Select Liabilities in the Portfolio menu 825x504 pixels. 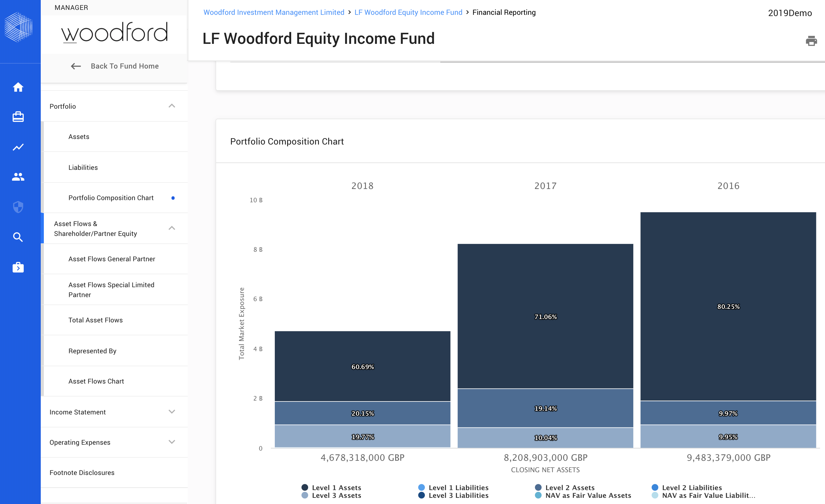click(x=115, y=167)
